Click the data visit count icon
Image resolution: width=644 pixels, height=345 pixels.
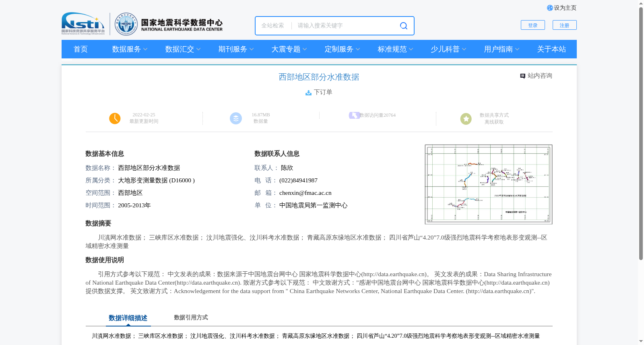354,115
